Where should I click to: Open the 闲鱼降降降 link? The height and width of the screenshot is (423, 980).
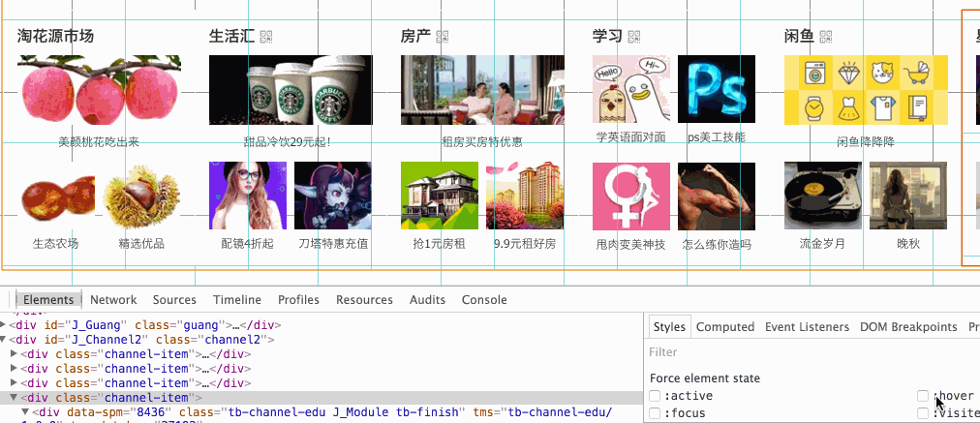coord(866,142)
